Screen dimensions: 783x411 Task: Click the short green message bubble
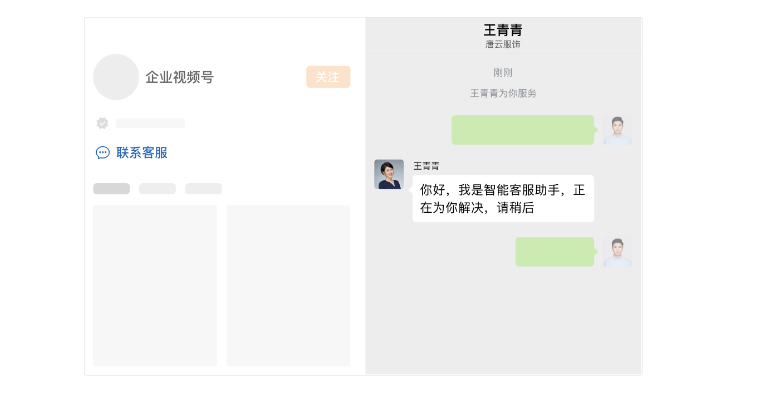pos(555,252)
